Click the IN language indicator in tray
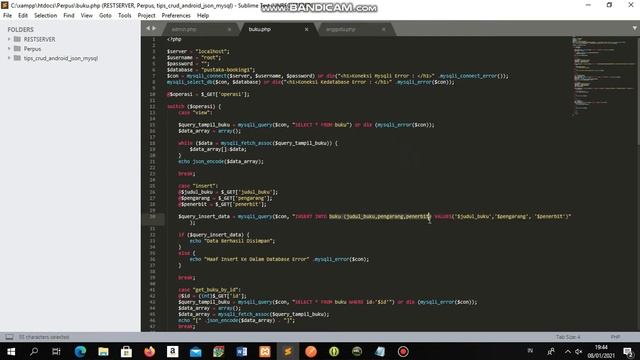The height and width of the screenshot is (360, 640). 530,351
